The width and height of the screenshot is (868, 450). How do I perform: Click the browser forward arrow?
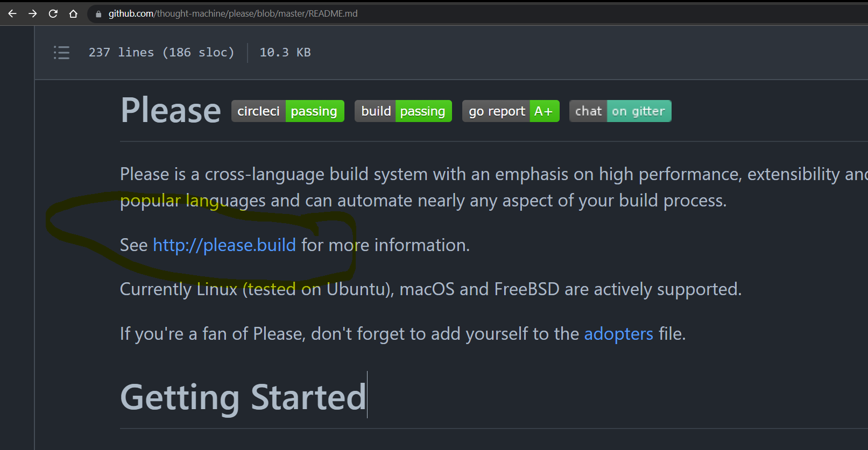pos(32,13)
